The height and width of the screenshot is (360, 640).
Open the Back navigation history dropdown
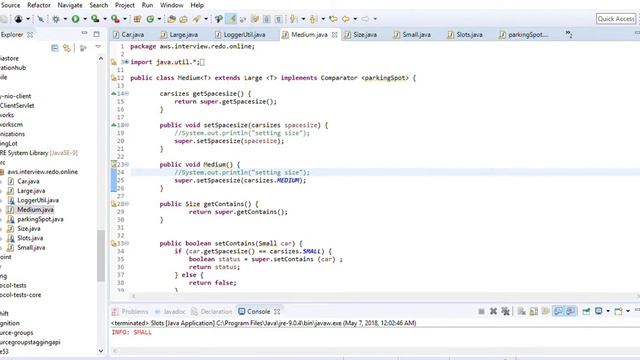[355, 19]
